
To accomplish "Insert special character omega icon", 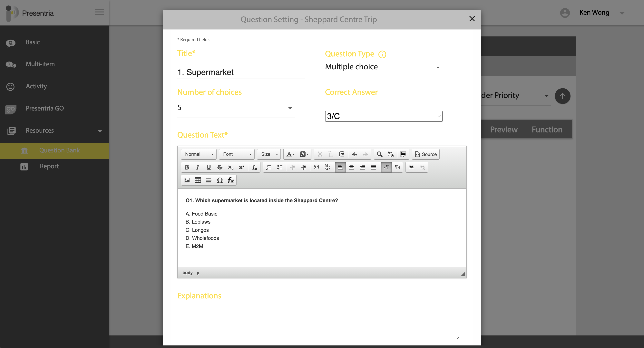I will pyautogui.click(x=220, y=180).
